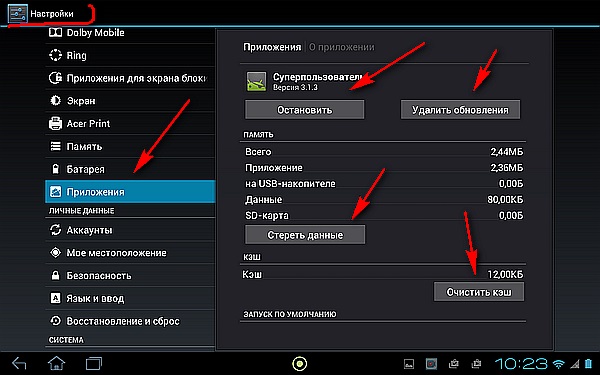This screenshot has width=600, height=375.
Task: Tap the Суперпользователь app icon
Action: (256, 82)
